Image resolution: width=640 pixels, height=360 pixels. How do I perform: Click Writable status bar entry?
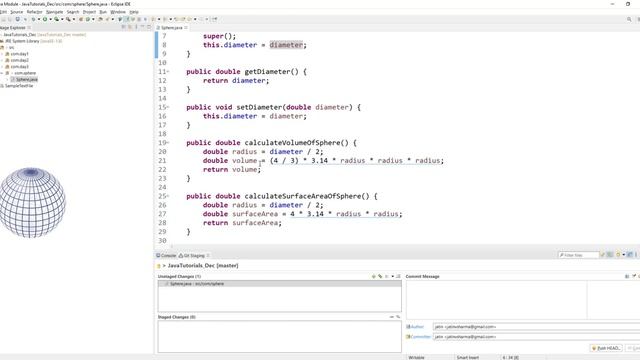click(x=416, y=358)
